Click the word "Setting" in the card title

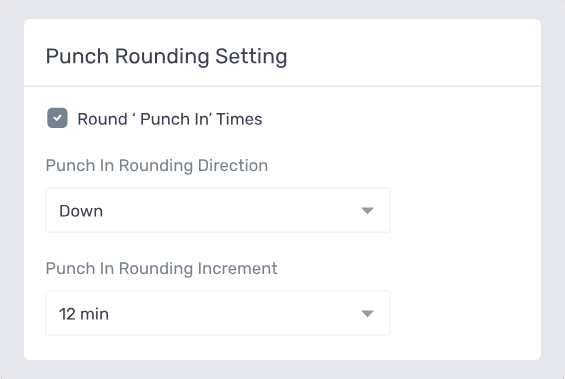point(251,57)
